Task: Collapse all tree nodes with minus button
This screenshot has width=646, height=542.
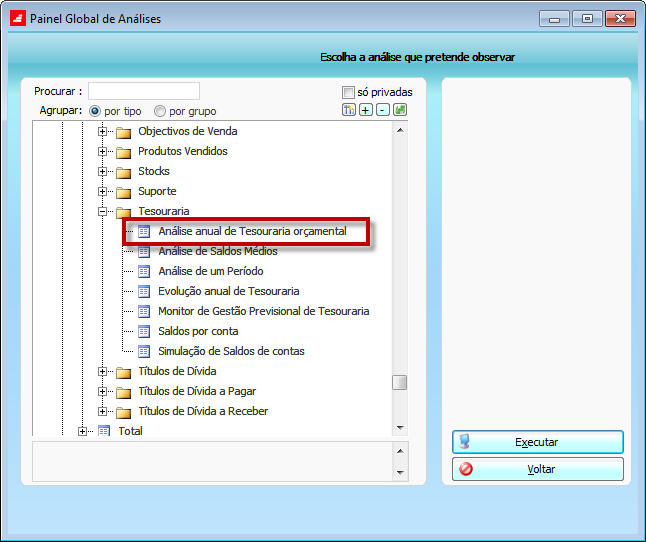Action: [382, 110]
